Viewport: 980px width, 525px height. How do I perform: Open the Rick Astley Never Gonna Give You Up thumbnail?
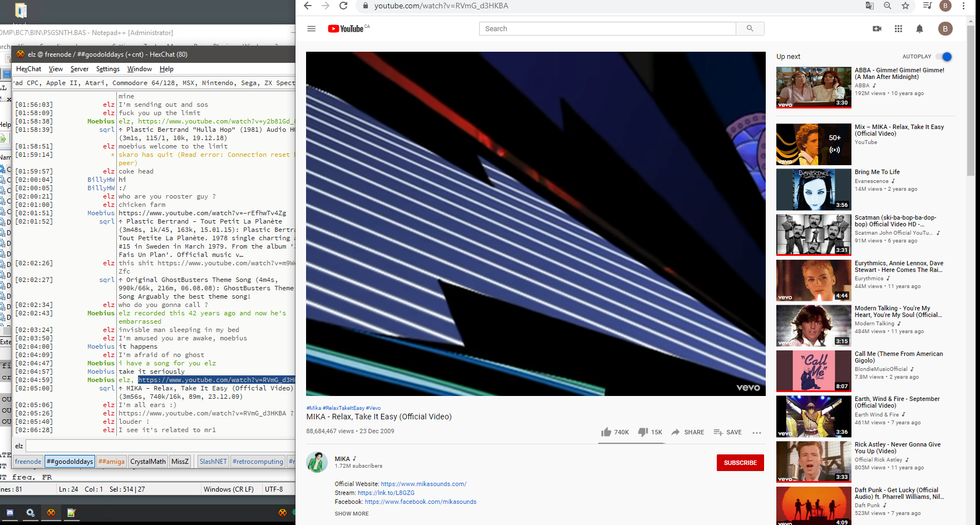pyautogui.click(x=814, y=462)
